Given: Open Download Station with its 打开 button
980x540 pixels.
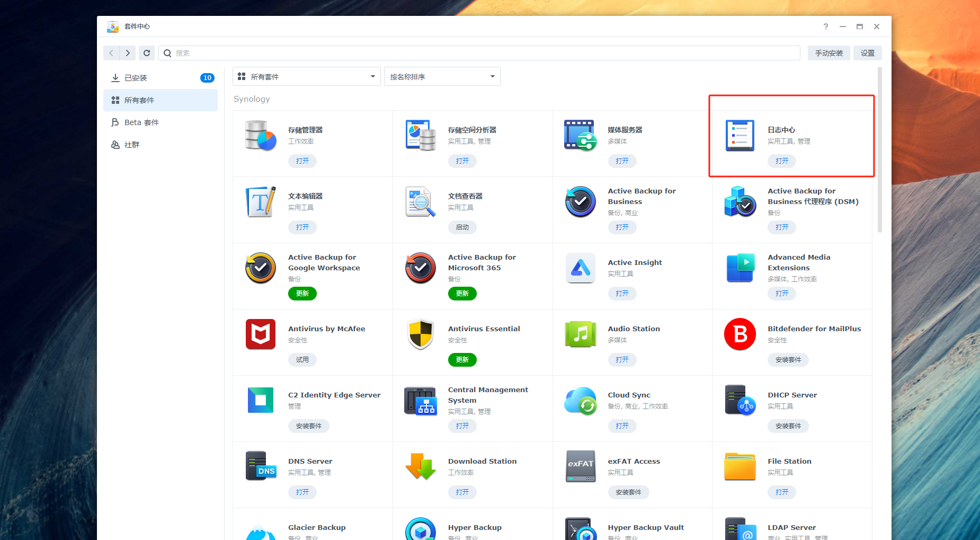Looking at the screenshot, I should coord(462,492).
